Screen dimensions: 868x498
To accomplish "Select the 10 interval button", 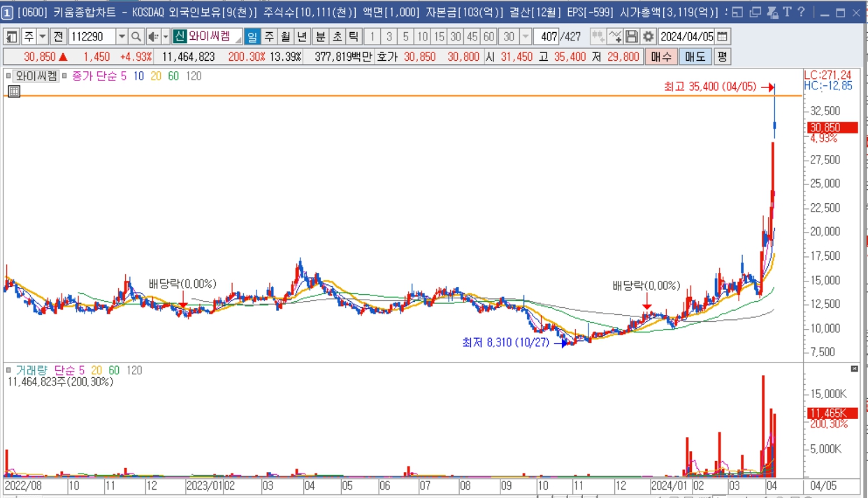I will pyautogui.click(x=422, y=37).
